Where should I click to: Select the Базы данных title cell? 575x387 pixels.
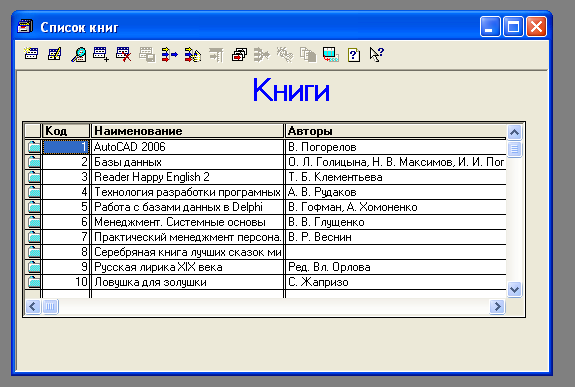click(x=187, y=162)
